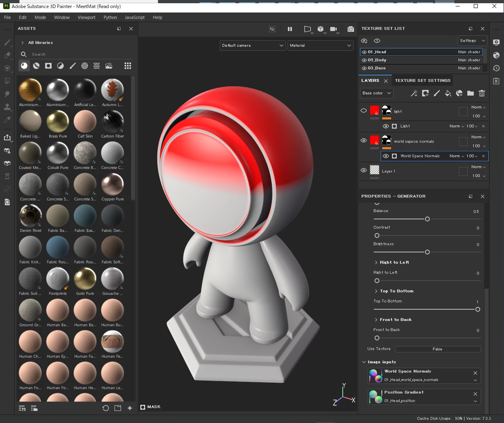Filter assets by procedural textures icon
This screenshot has width=504, height=423.
click(x=85, y=66)
